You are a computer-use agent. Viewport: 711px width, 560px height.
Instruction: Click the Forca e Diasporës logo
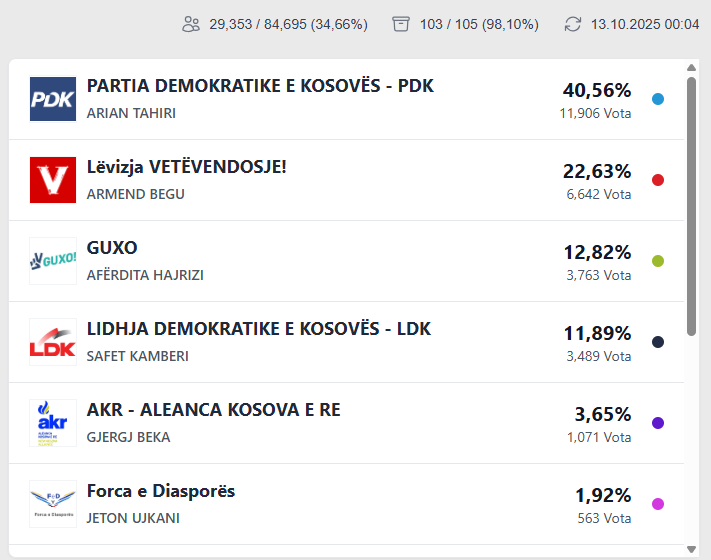[x=53, y=504]
